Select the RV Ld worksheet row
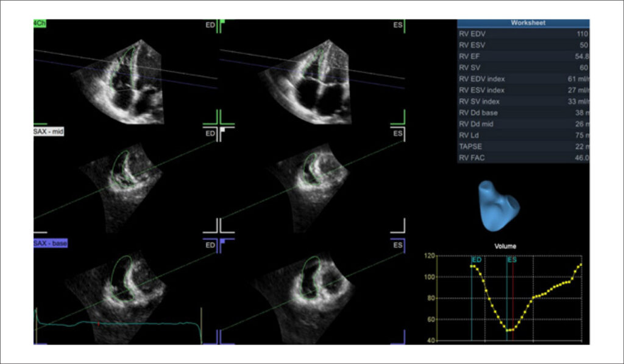The image size is (624, 364). [x=523, y=135]
